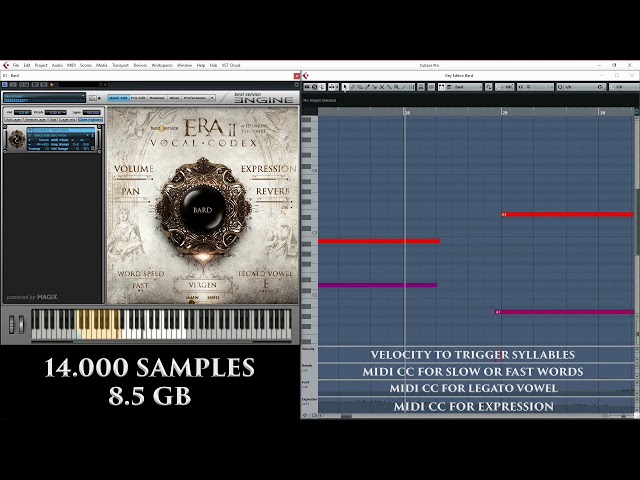Adjust the REVERB slider in ERA II
The width and height of the screenshot is (640, 480).
[273, 201]
